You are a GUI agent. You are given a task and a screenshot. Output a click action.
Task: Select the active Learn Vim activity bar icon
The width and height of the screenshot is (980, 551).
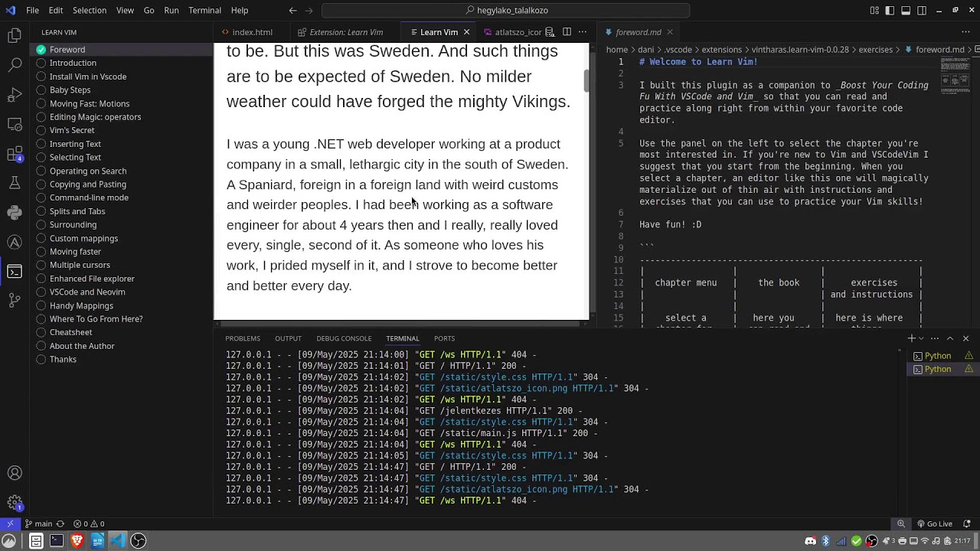[x=15, y=272]
